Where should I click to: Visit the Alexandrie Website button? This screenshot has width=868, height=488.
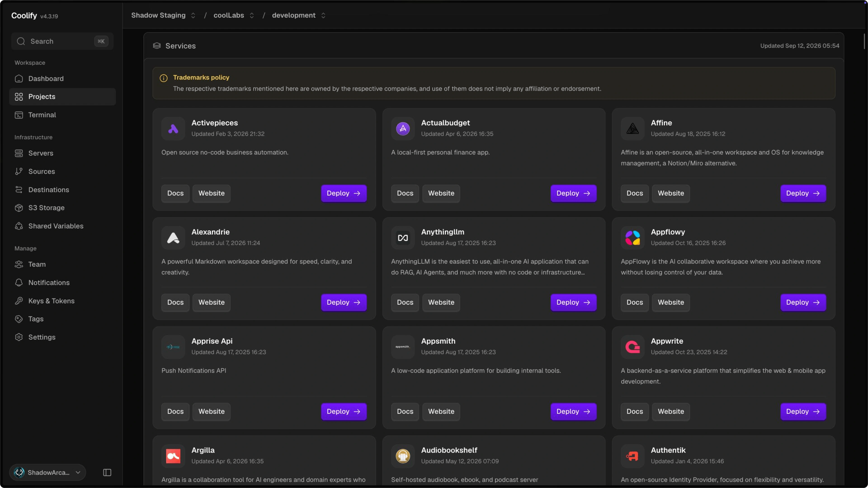211,303
